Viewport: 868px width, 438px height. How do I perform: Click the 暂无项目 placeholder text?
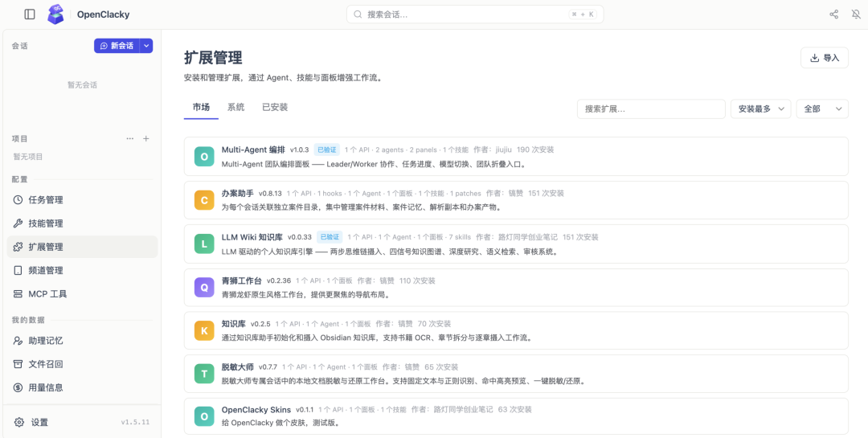point(28,157)
